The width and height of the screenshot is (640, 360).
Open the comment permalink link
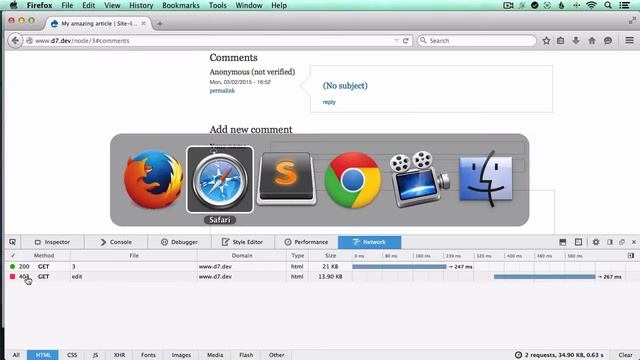[222, 91]
